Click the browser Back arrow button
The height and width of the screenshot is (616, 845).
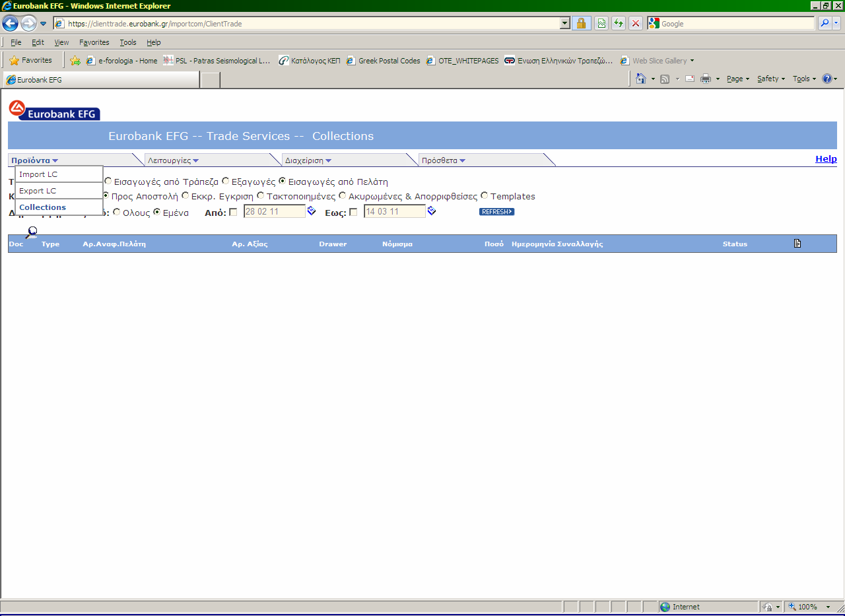(10, 24)
